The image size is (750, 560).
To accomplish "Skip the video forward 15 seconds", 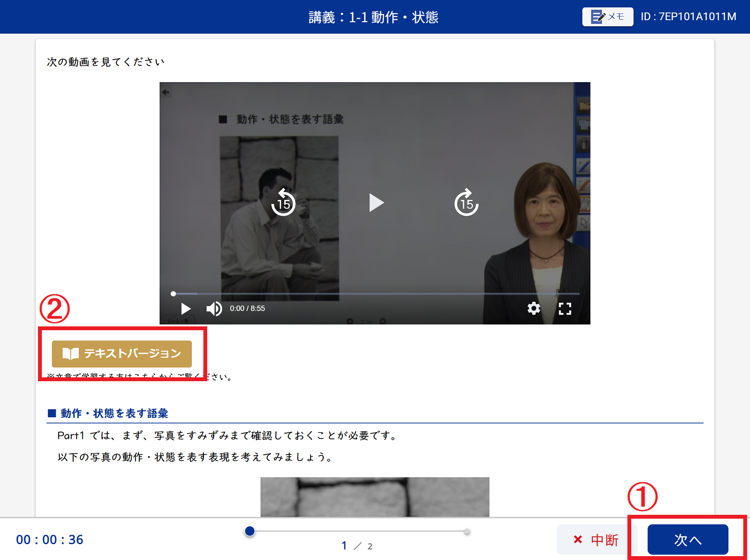I will (x=466, y=202).
